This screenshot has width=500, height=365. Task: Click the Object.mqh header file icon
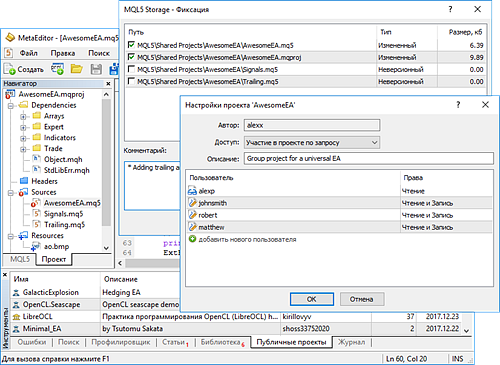point(37,159)
